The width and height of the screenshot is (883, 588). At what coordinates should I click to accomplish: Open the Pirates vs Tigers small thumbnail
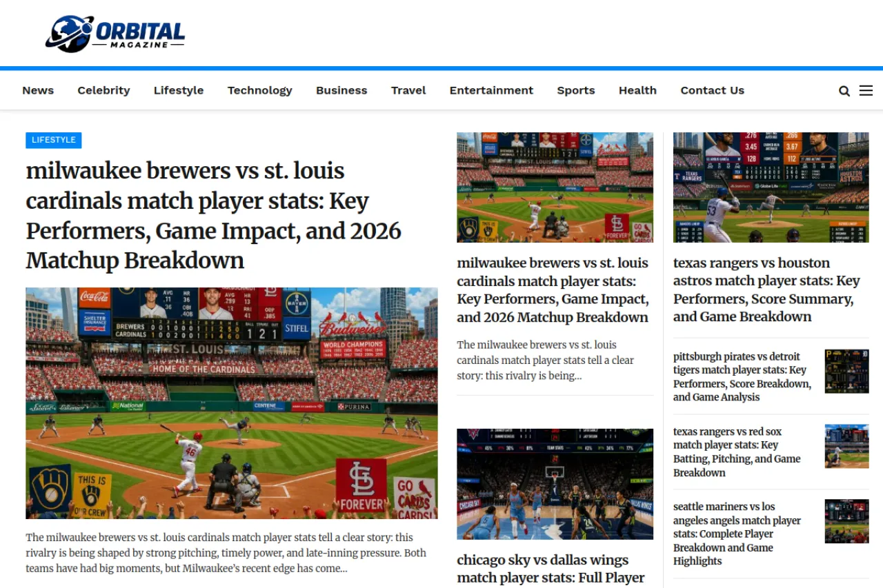pos(847,371)
